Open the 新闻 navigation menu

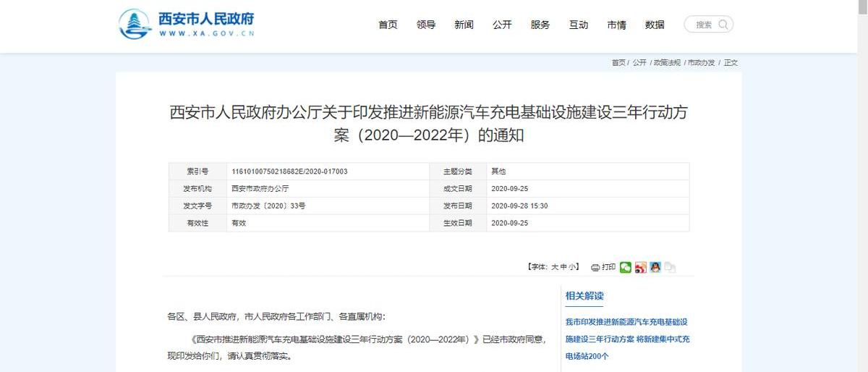[464, 25]
